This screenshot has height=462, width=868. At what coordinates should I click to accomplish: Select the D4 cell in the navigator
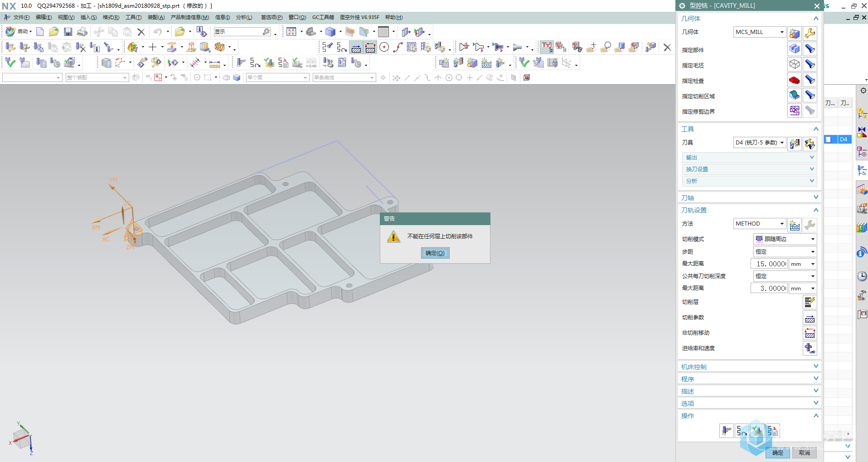click(844, 140)
